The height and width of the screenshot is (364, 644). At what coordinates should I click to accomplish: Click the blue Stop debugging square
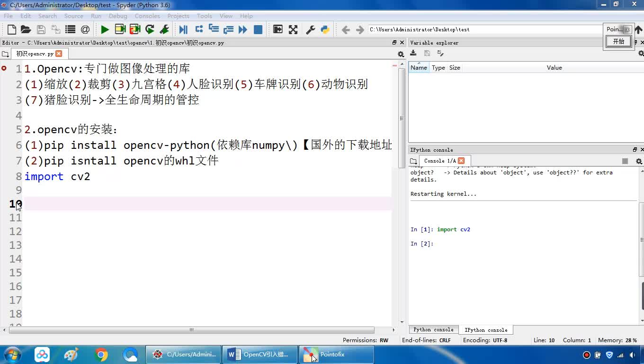pos(258,29)
